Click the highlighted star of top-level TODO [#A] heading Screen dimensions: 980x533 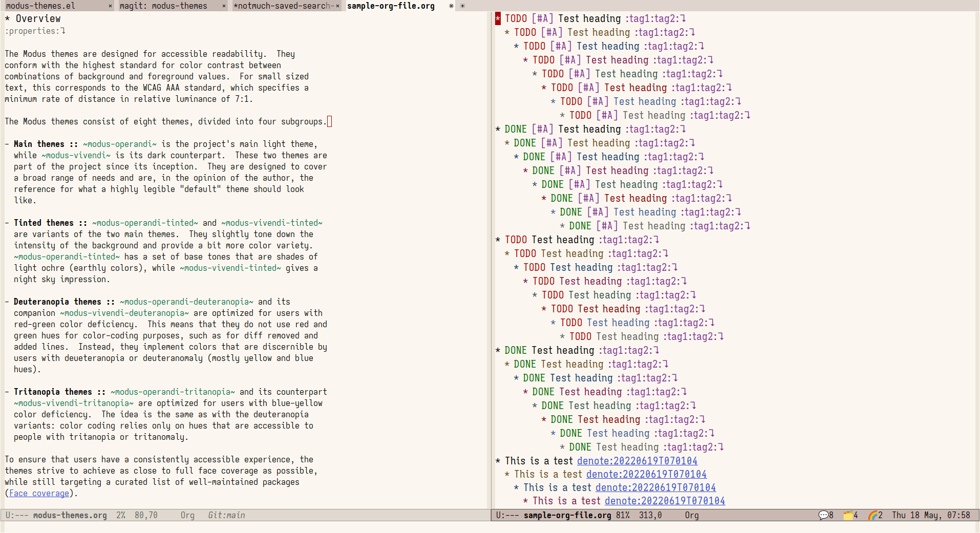pyautogui.click(x=498, y=19)
